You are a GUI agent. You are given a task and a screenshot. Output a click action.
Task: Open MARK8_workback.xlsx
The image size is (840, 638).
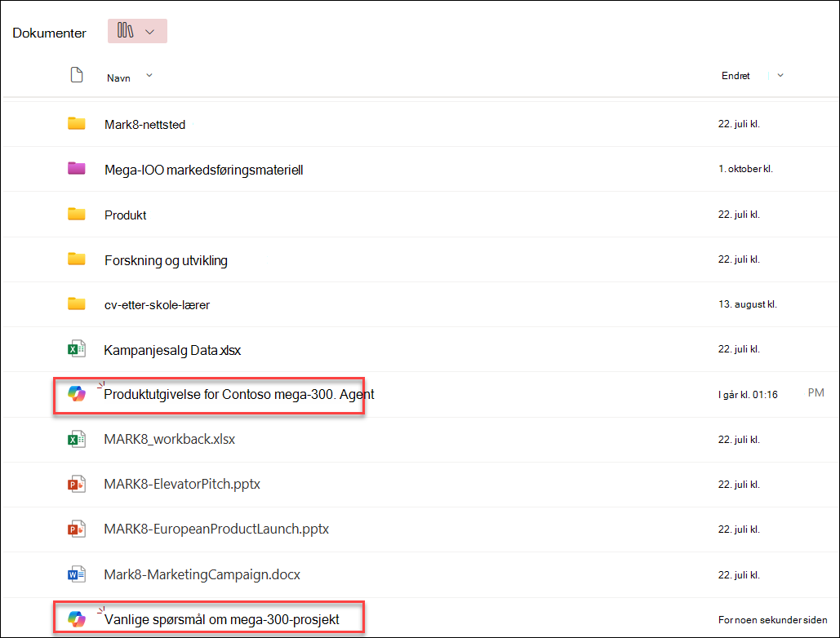click(x=169, y=440)
